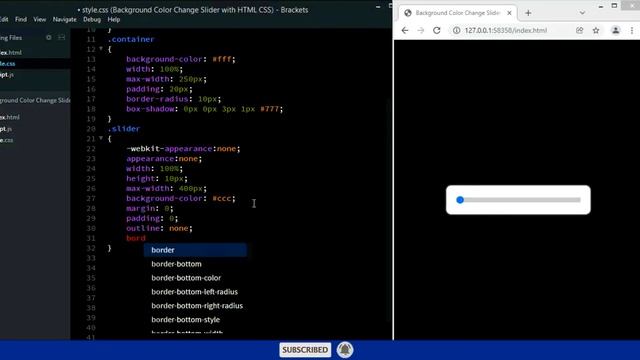
Task: Open script.js in Working Files
Action: [x=7, y=75]
